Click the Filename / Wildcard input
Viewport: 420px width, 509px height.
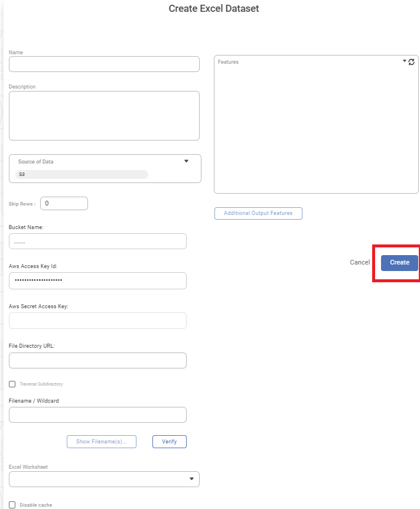97,415
